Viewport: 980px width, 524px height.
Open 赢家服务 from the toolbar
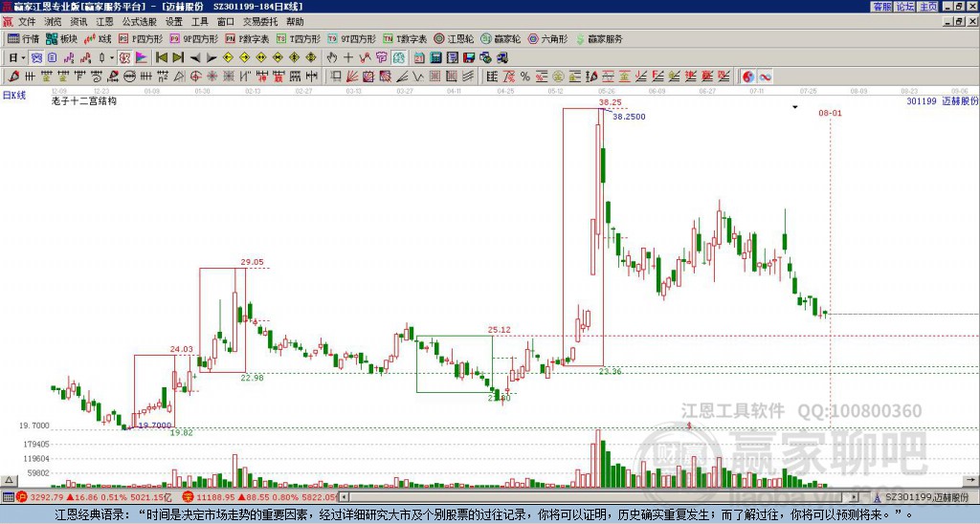click(x=599, y=38)
